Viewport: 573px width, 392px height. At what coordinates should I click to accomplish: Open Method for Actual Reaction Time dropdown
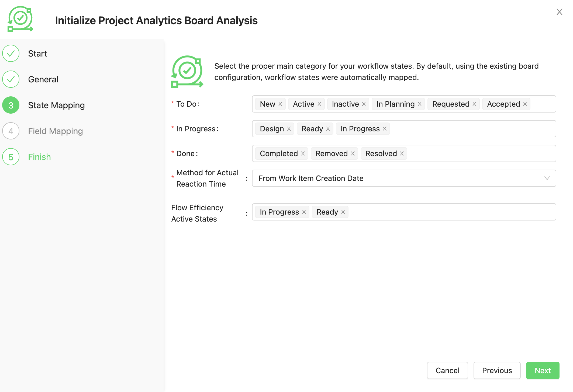tap(399, 178)
